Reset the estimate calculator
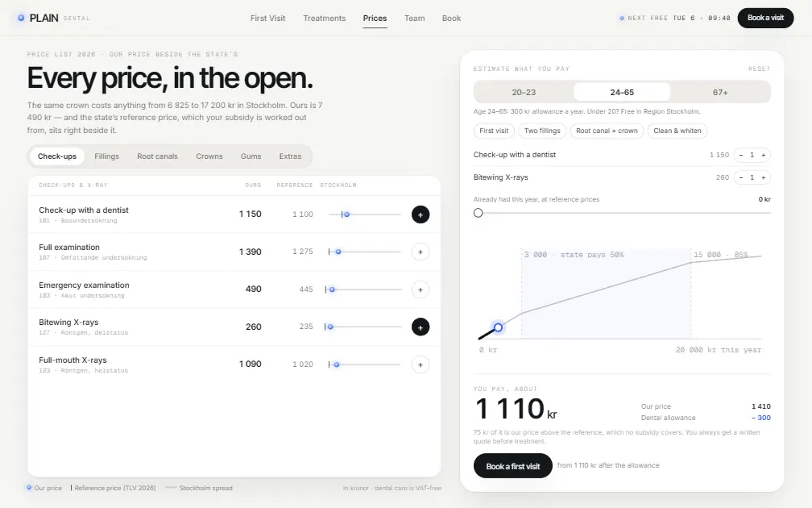The image size is (812, 508). pos(759,69)
